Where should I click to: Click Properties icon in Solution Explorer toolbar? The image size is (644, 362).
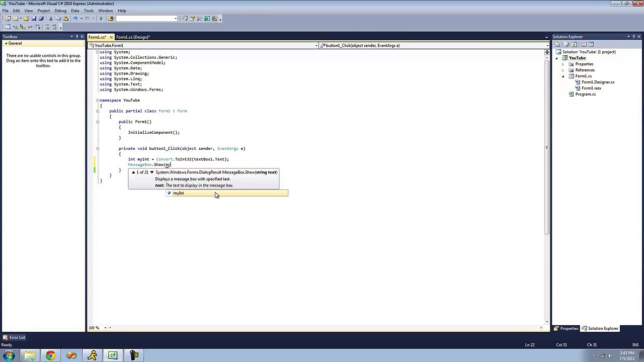[557, 44]
